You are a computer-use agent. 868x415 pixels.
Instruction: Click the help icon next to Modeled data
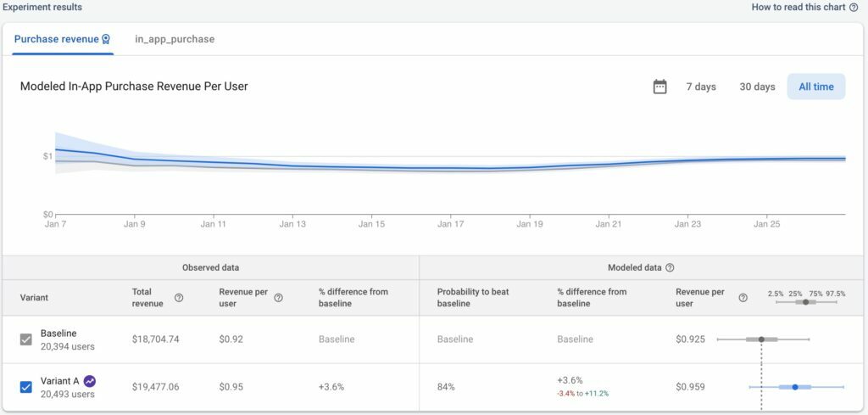tap(670, 267)
